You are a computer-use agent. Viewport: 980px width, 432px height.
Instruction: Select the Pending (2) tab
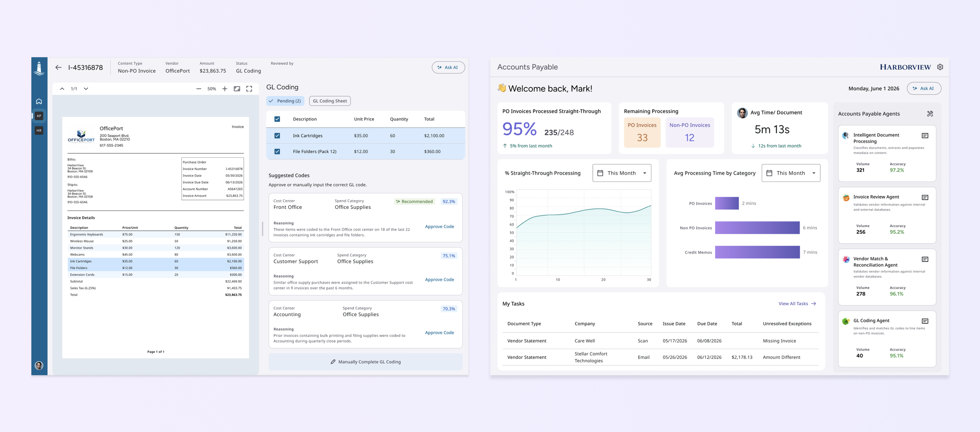[x=285, y=101]
